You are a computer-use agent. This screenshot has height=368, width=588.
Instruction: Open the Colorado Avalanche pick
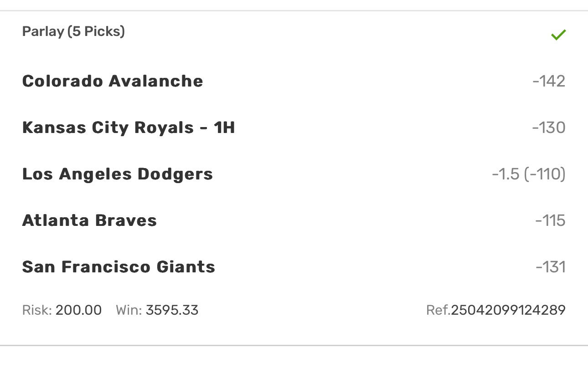coord(113,81)
